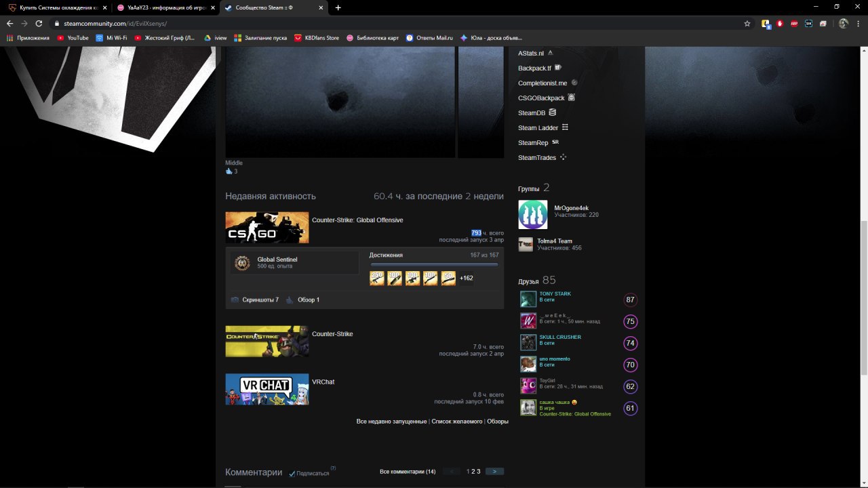Screen dimensions: 868x488
Task: Open the Counter-Strike game banner thumbnail
Action: click(267, 342)
